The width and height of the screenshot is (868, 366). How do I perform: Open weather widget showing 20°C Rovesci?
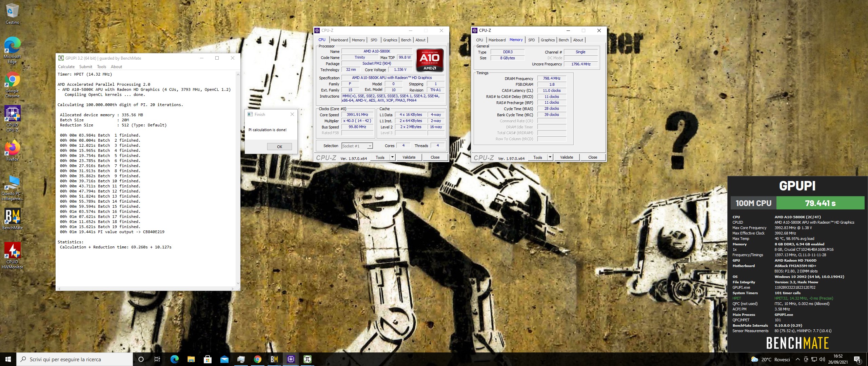click(x=771, y=360)
